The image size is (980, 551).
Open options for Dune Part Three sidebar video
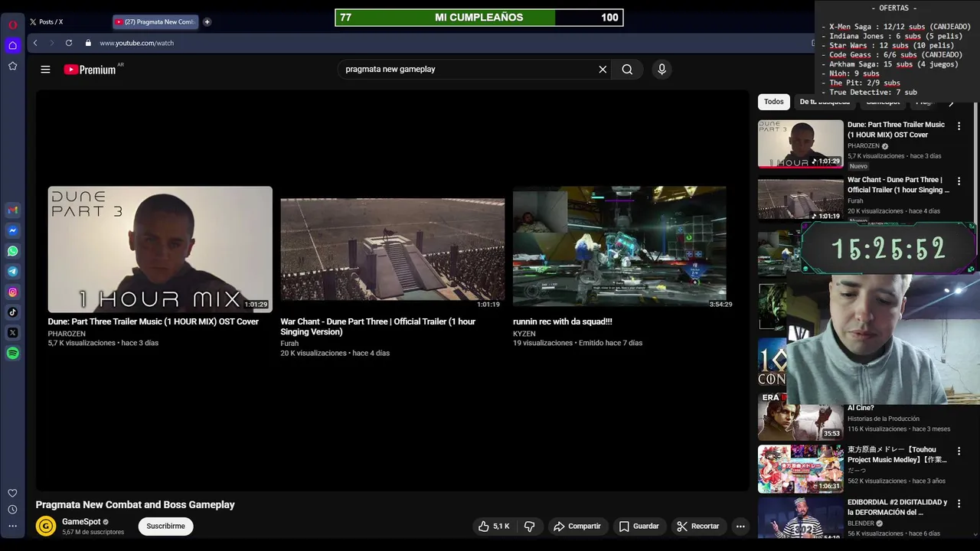(x=959, y=126)
